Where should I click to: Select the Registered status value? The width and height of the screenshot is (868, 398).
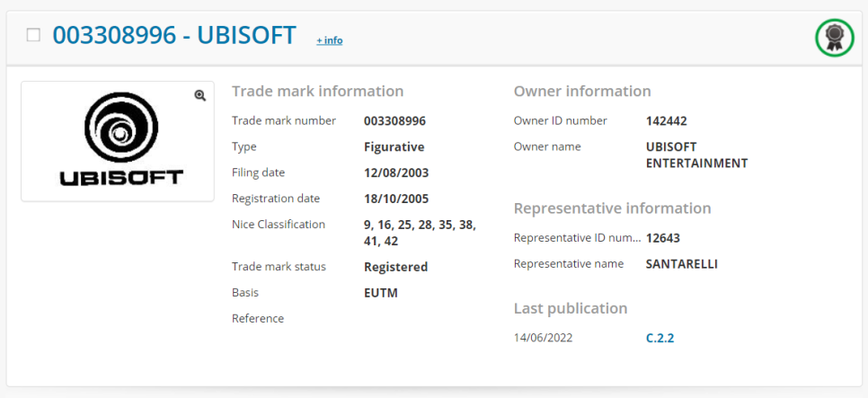point(395,268)
